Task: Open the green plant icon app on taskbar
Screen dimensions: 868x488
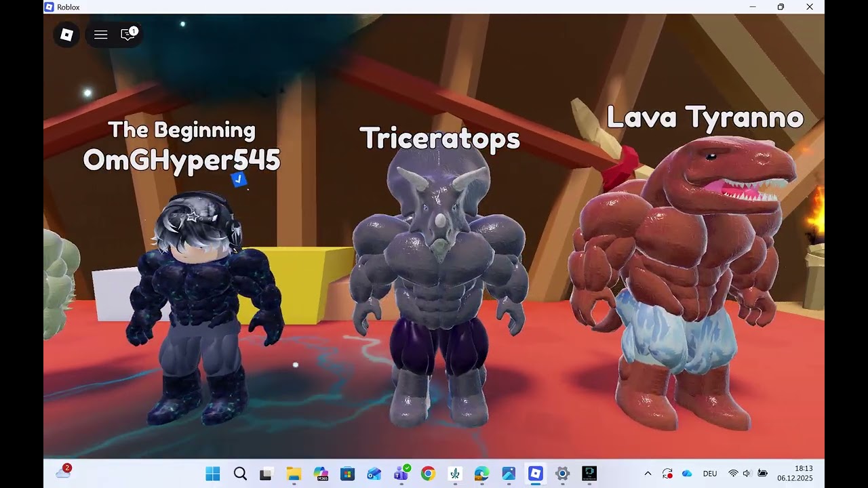Action: 455,474
